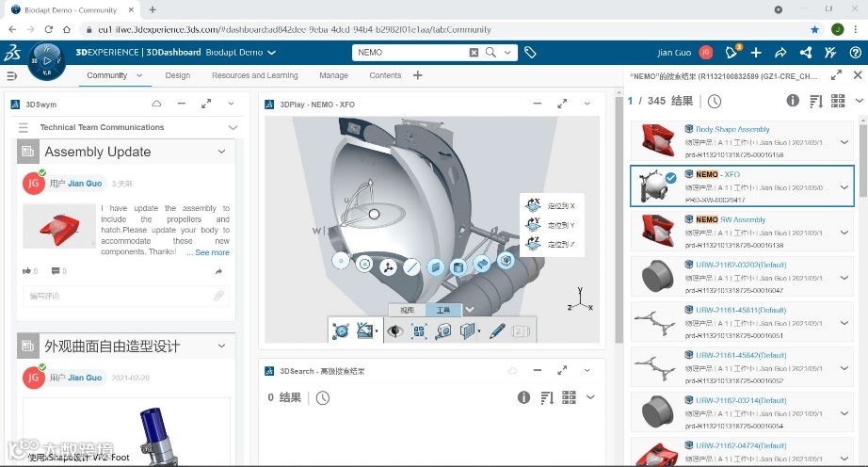This screenshot has height=467, width=868.
Task: Click the magnifier zoom tool in 3DPlay toolbar
Action: click(443, 331)
